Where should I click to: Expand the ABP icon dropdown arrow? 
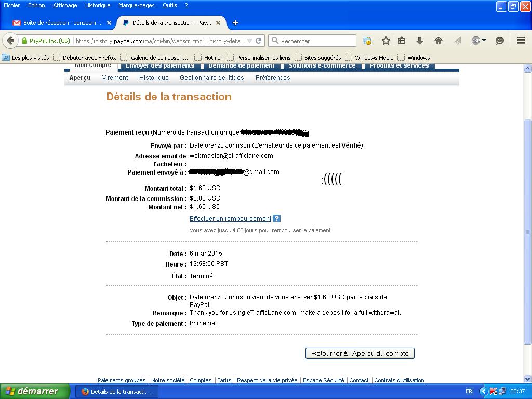click(x=484, y=41)
